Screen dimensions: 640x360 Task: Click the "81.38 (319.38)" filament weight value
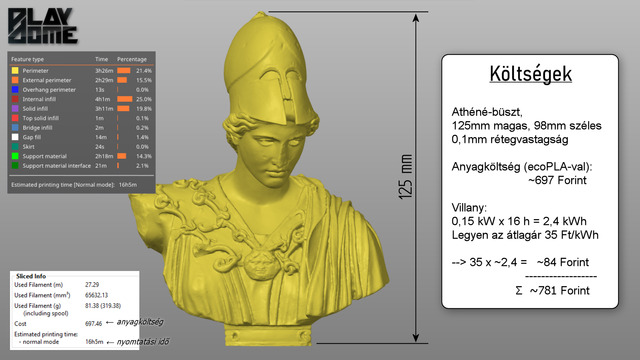(103, 305)
